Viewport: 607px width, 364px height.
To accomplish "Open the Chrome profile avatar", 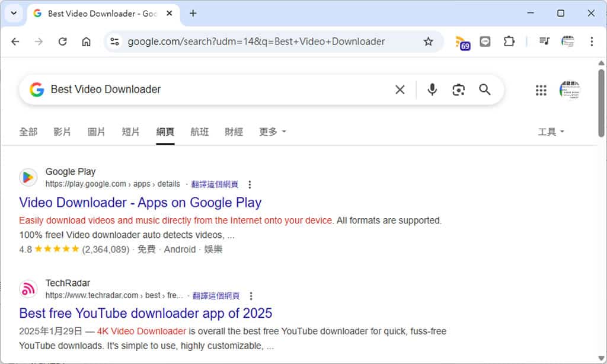I will click(x=568, y=41).
